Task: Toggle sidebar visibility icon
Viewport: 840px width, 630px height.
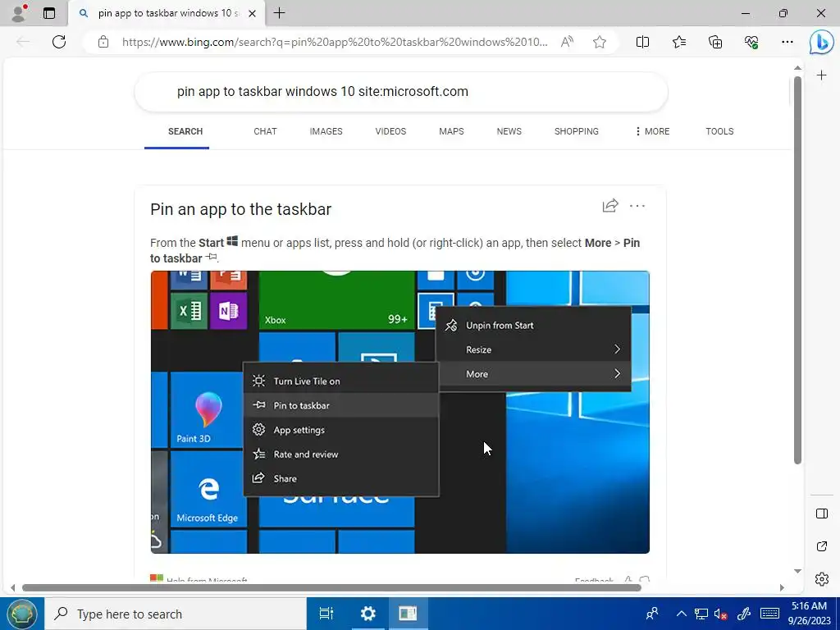Action: point(821,514)
